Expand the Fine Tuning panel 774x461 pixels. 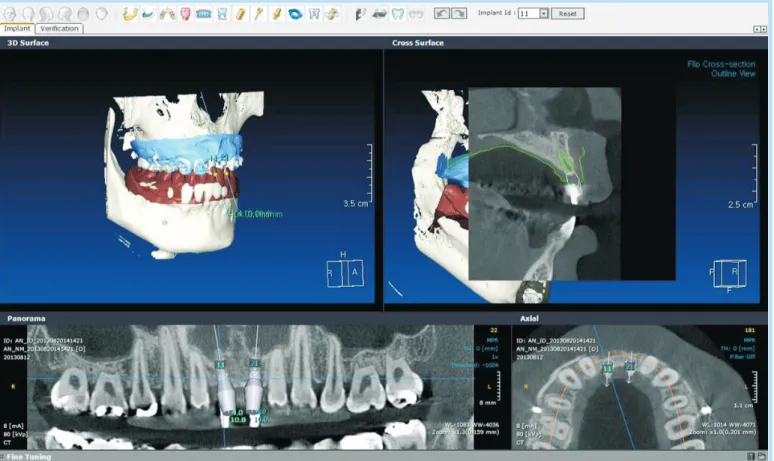click(x=29, y=457)
